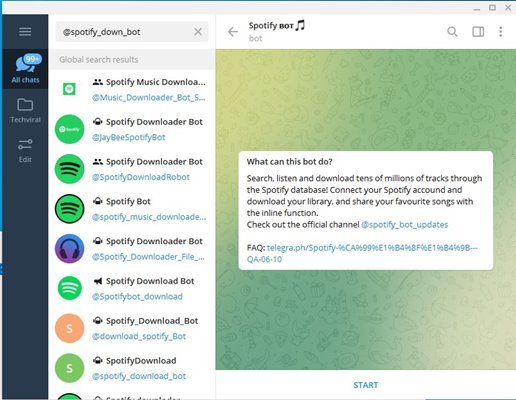Click the What can this bot do? heading
This screenshot has height=400, width=516.
[x=289, y=162]
